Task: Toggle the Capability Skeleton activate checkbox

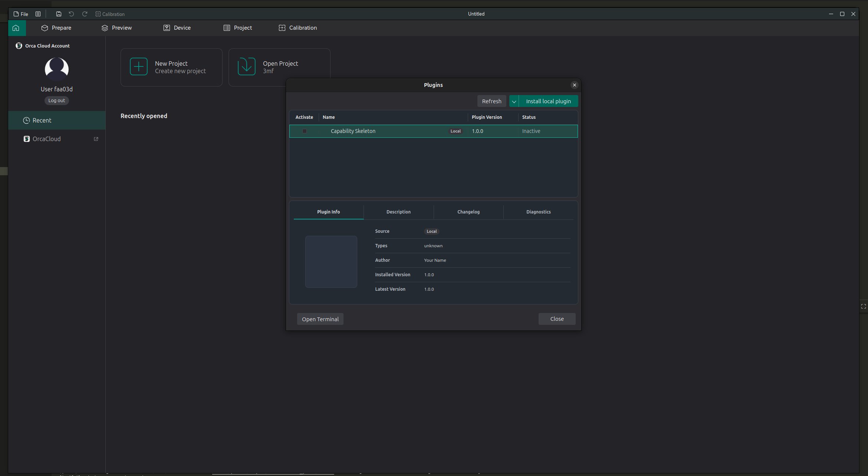Action: 305,131
